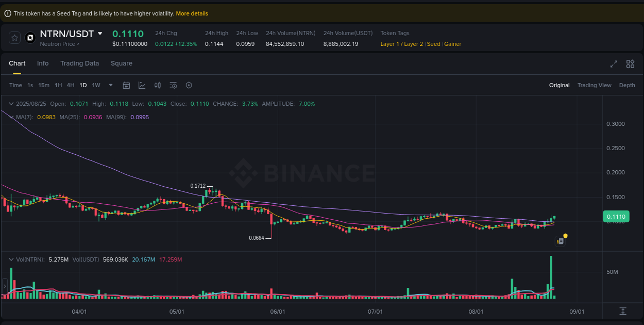
Task: Open the Depth chart view
Action: point(627,85)
